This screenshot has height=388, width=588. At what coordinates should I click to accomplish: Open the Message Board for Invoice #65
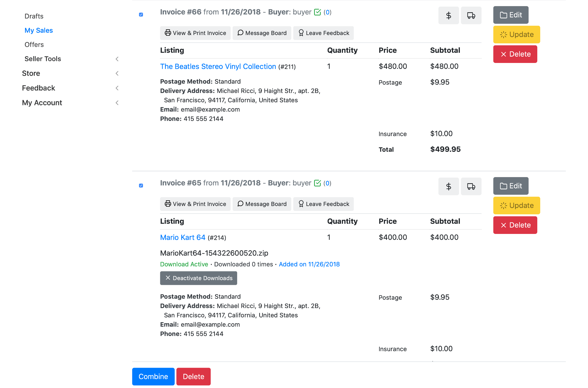(x=262, y=204)
